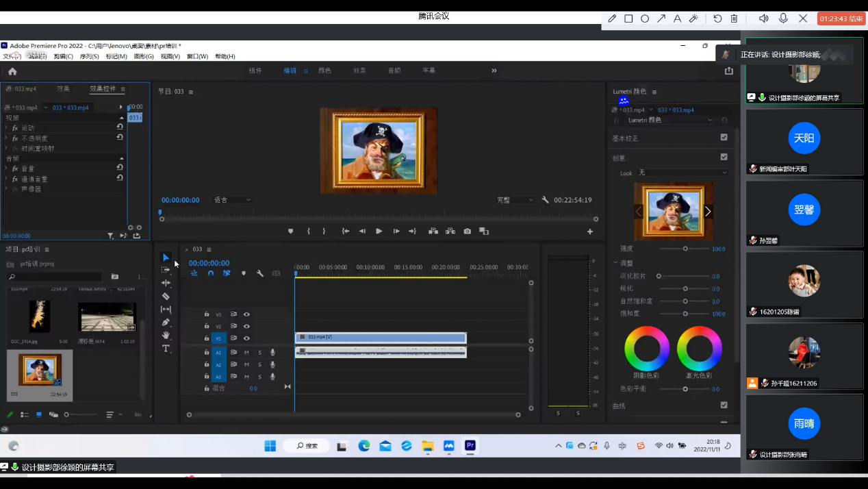Open the Look dropdown in Lumetri
This screenshot has width=868, height=489.
tap(682, 173)
